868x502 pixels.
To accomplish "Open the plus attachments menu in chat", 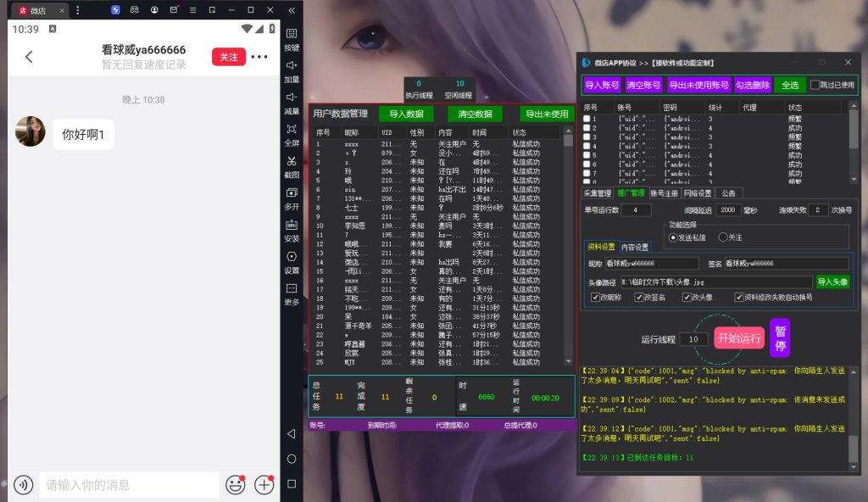I will (x=264, y=485).
